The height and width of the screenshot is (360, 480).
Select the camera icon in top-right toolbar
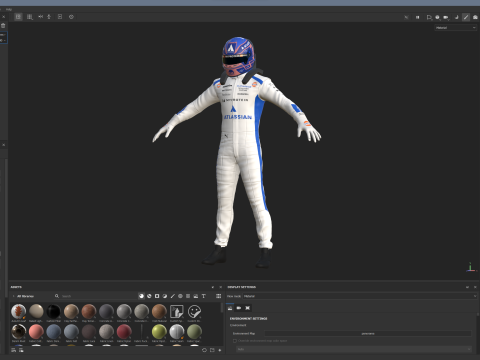point(446,17)
